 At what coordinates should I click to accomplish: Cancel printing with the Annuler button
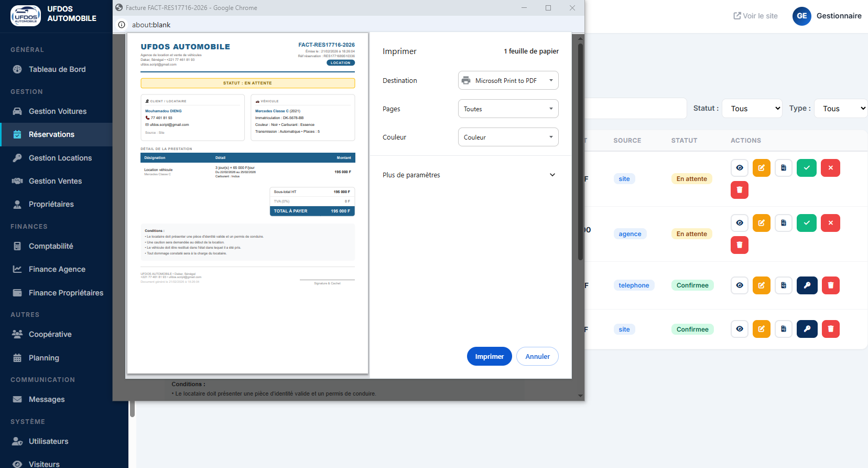click(x=537, y=356)
